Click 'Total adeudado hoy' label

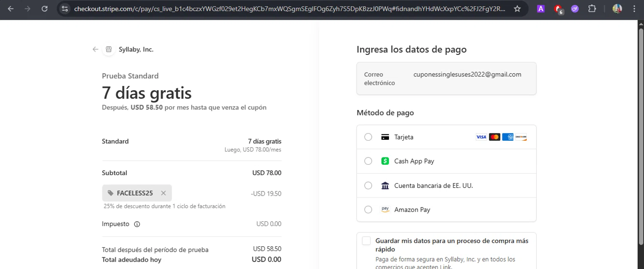[131, 260]
